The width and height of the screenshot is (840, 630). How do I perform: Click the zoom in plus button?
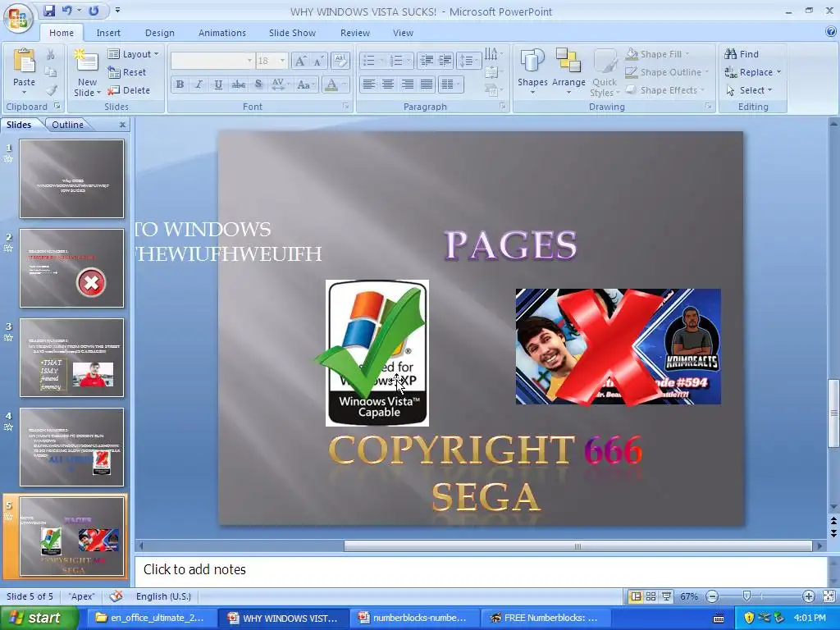click(808, 596)
